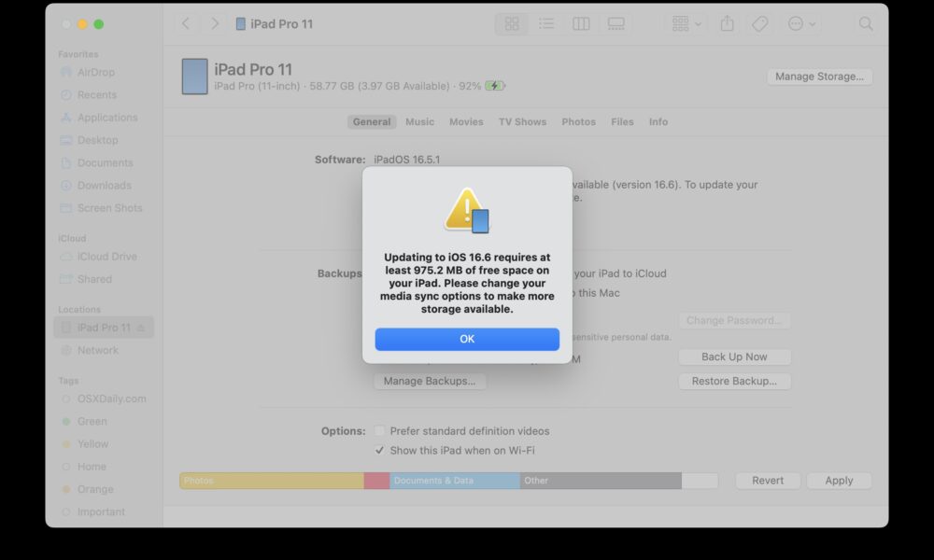Minimize the Finder window with yellow button
934x560 pixels.
click(x=82, y=24)
